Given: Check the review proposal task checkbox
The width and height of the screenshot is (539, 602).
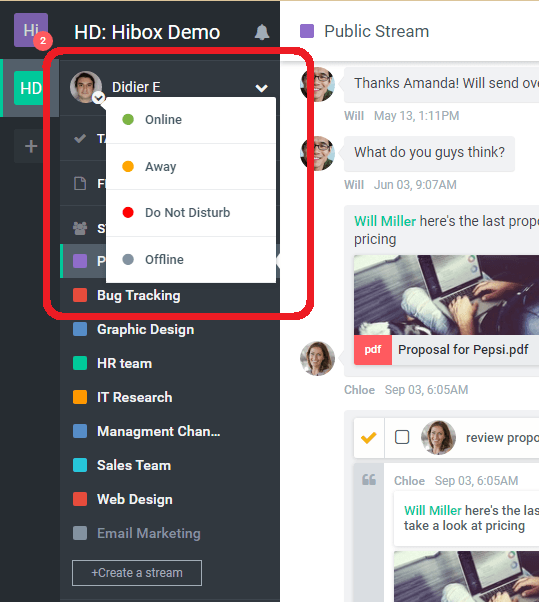Looking at the screenshot, I should (402, 437).
